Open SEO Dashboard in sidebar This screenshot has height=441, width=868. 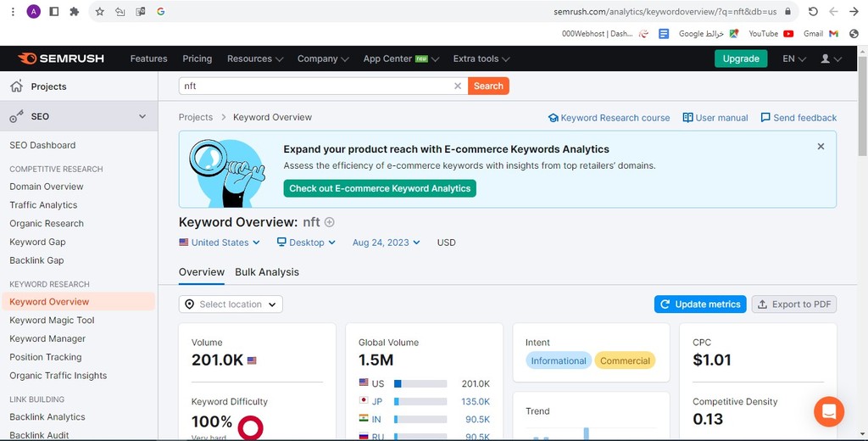pos(42,145)
